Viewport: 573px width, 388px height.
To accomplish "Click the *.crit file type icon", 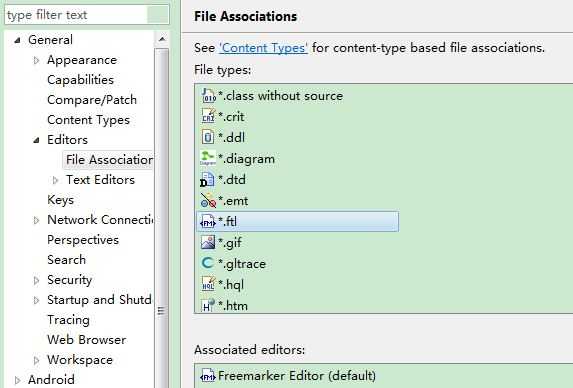I will (x=208, y=117).
